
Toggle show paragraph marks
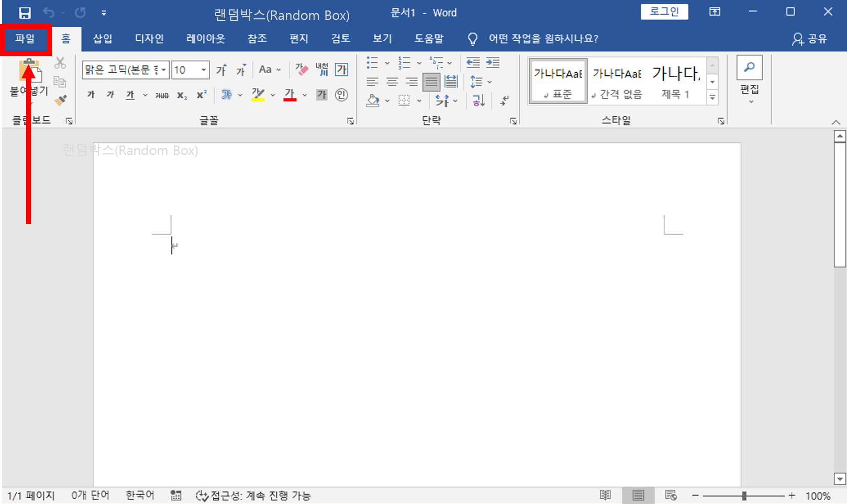tap(505, 100)
